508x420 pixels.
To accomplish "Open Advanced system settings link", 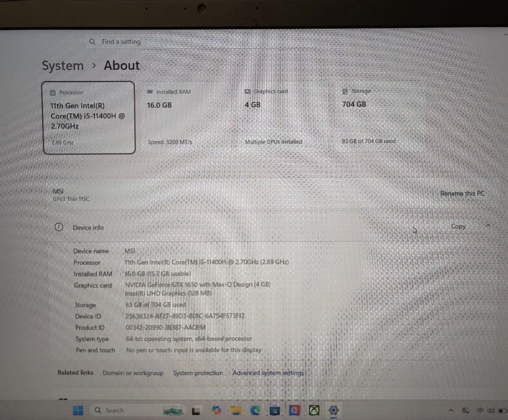I will (268, 373).
